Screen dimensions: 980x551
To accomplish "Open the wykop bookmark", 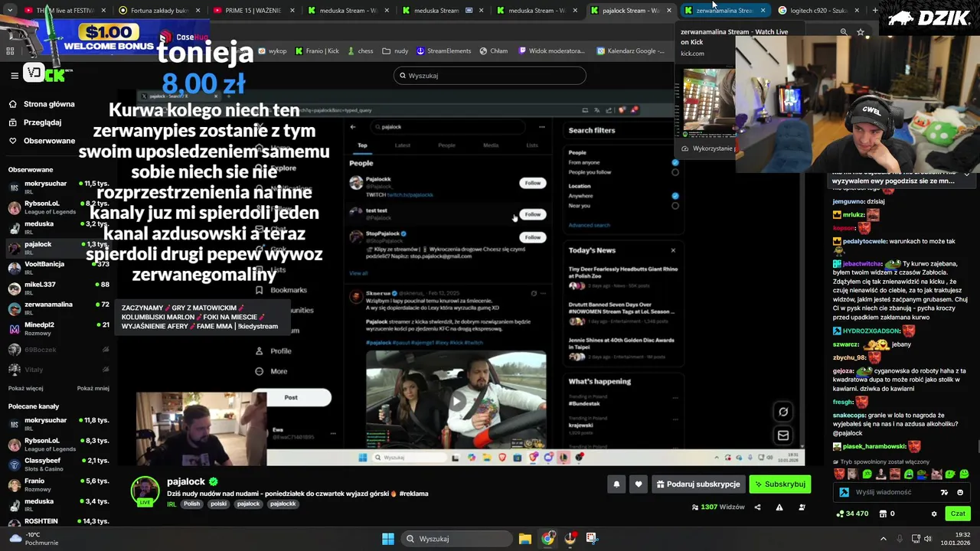I will (x=273, y=51).
